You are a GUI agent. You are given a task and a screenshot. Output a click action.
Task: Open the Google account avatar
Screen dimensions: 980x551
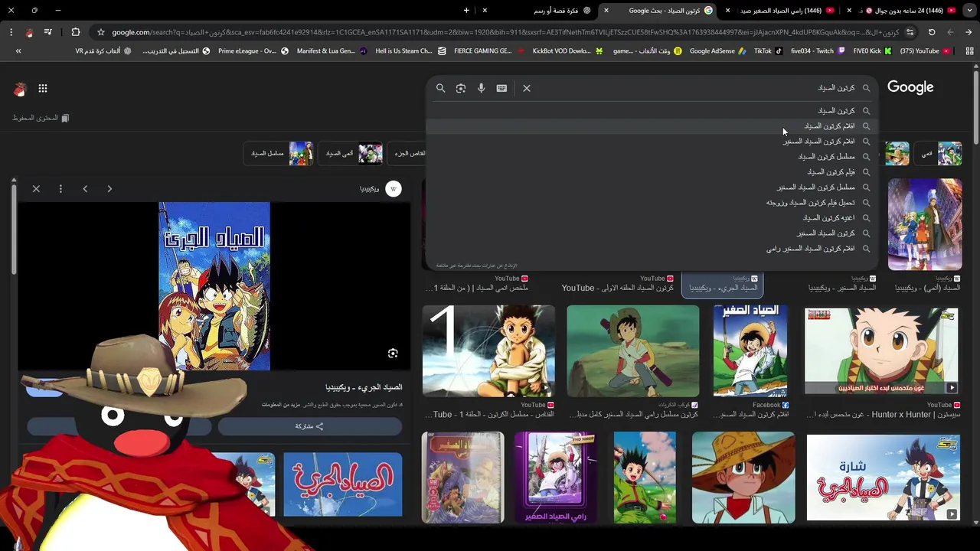[20, 89]
